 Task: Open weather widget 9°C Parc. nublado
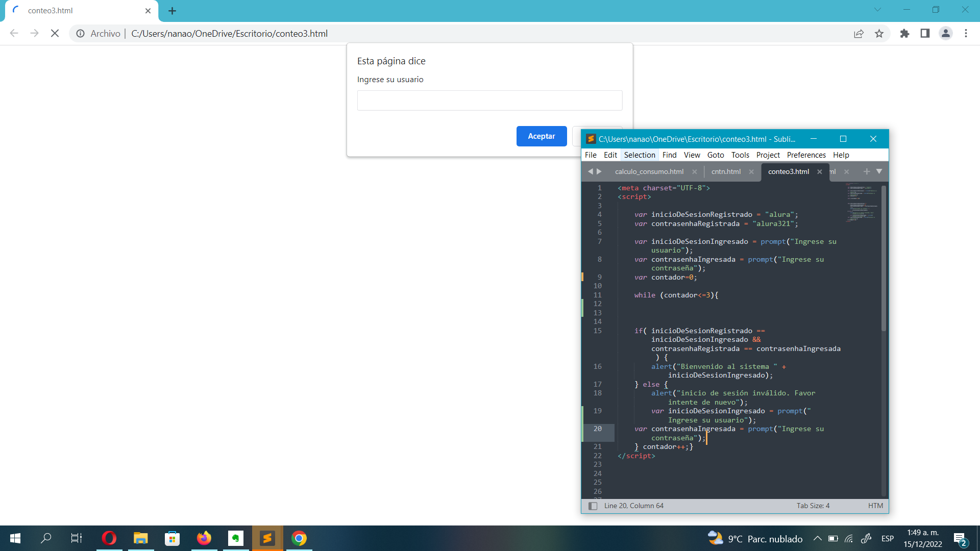click(x=755, y=539)
